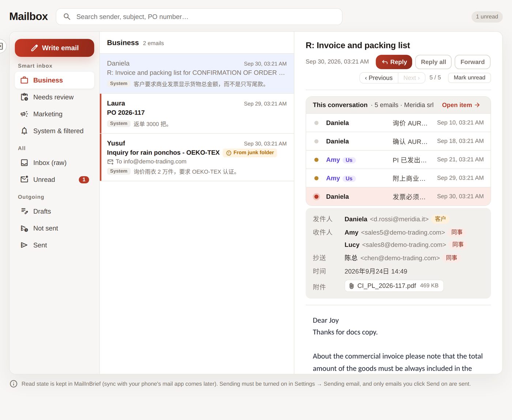Open the Business smart inbox
Image resolution: width=512 pixels, height=420 pixels.
pos(54,80)
